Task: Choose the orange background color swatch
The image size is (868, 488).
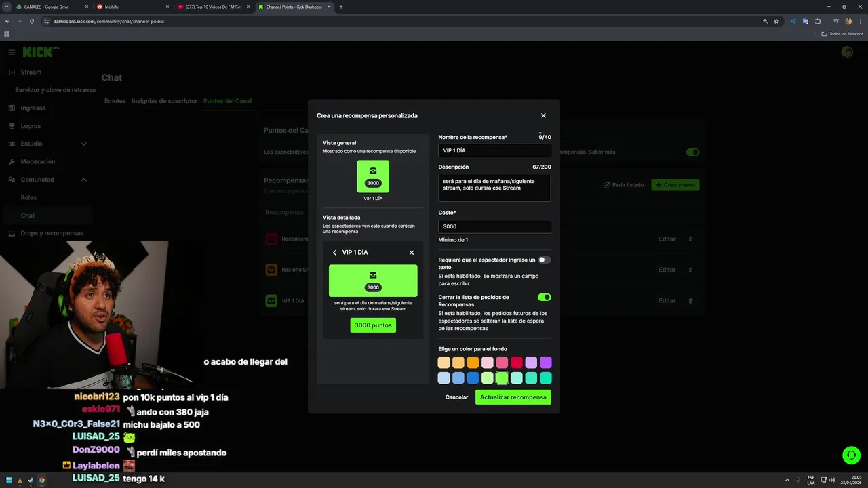Action: click(473, 363)
